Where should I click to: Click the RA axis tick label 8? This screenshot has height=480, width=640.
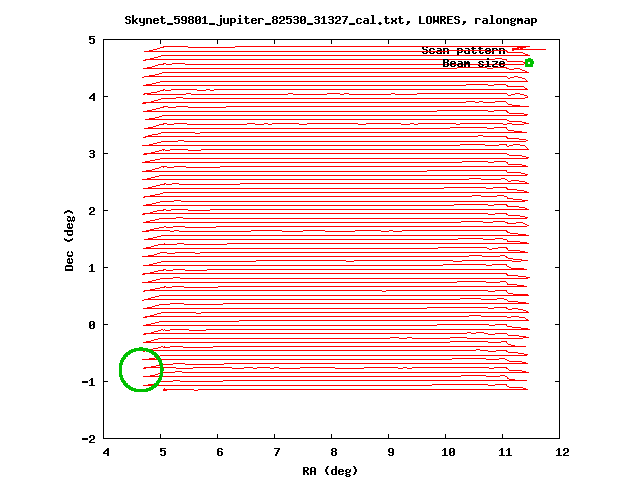coord(334,452)
